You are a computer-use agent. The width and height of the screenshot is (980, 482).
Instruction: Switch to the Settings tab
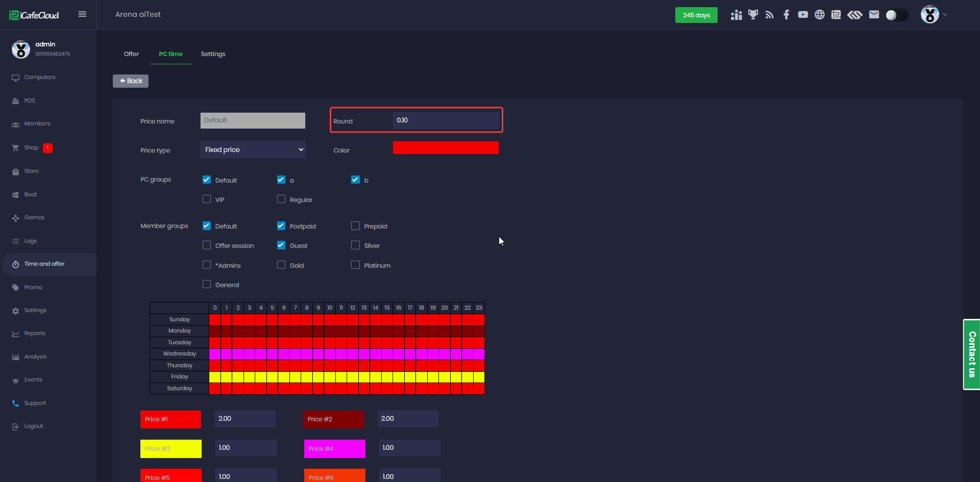point(213,54)
